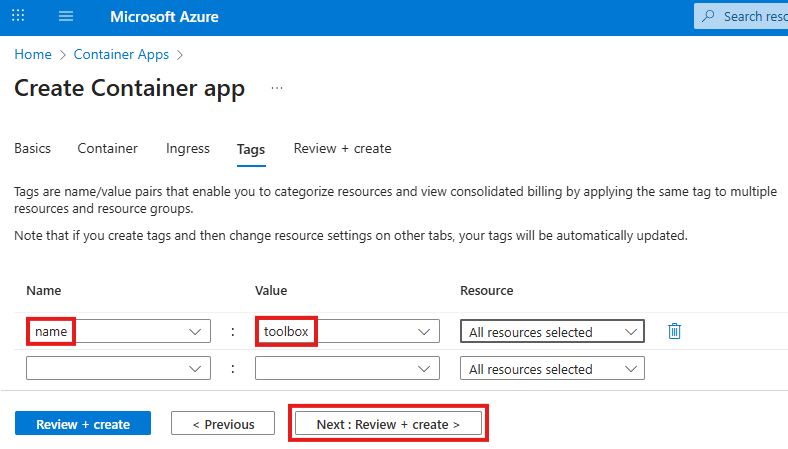Image resolution: width=788 pixels, height=449 pixels.
Task: Click the search magnifier icon
Action: 709,17
